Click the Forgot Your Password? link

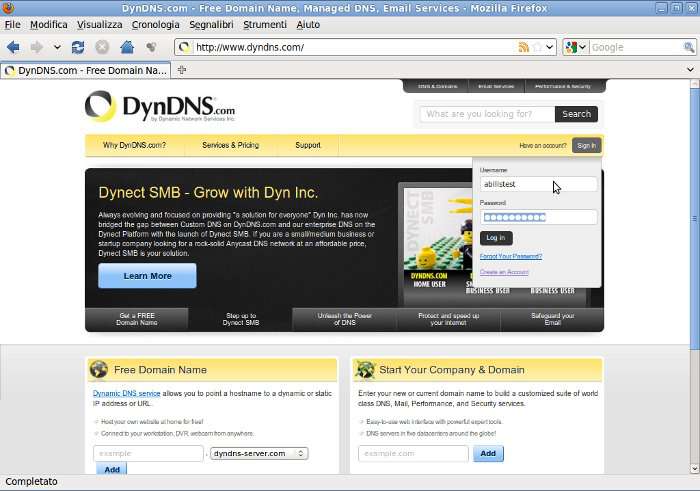510,256
